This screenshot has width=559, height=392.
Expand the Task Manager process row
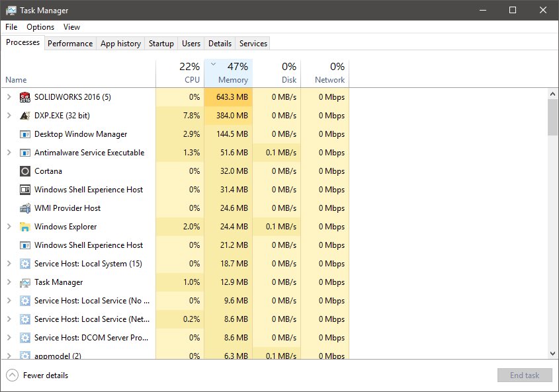[9, 282]
